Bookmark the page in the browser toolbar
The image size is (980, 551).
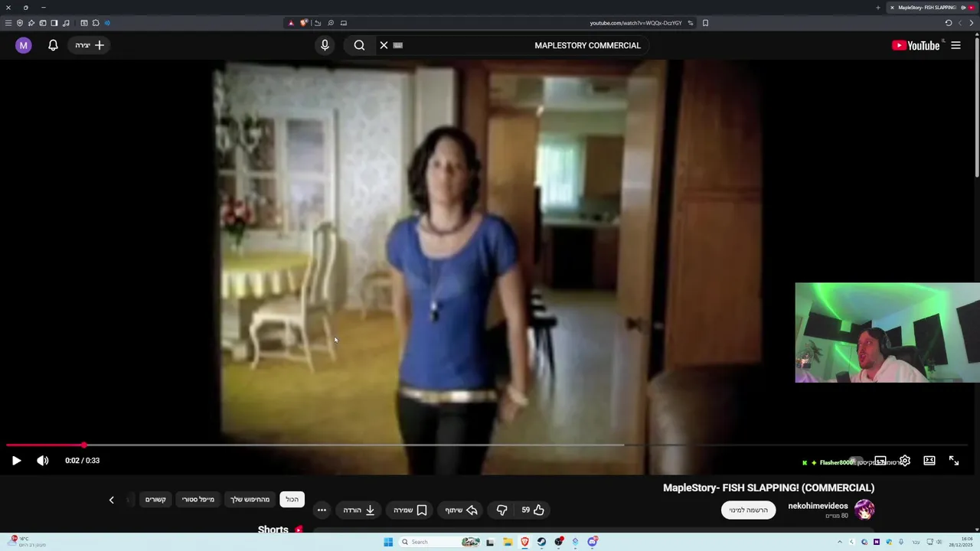coord(705,23)
